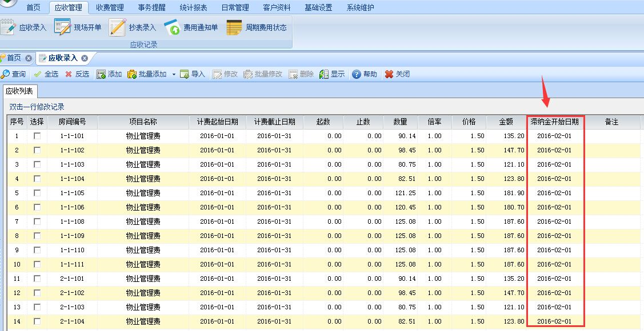
Task: Click the 批量添加 toolbar icon
Action: (132, 74)
